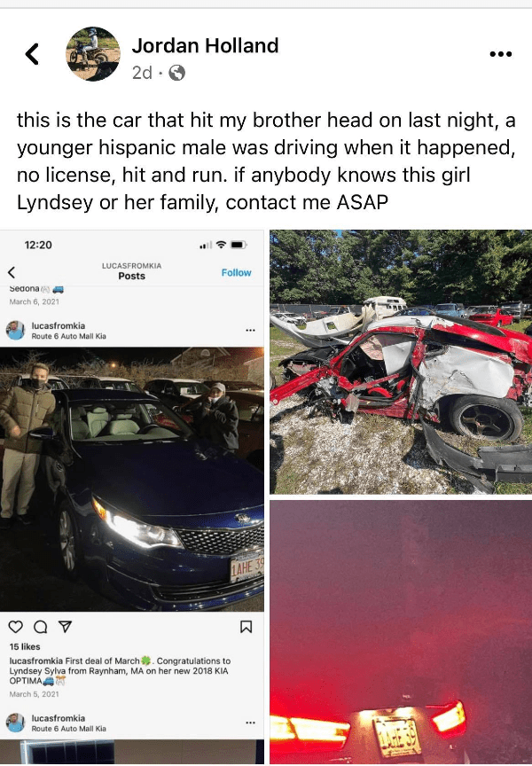This screenshot has width=532, height=766.
Task: Open lucasfromkia avatar above Optima photo
Action: point(16,330)
